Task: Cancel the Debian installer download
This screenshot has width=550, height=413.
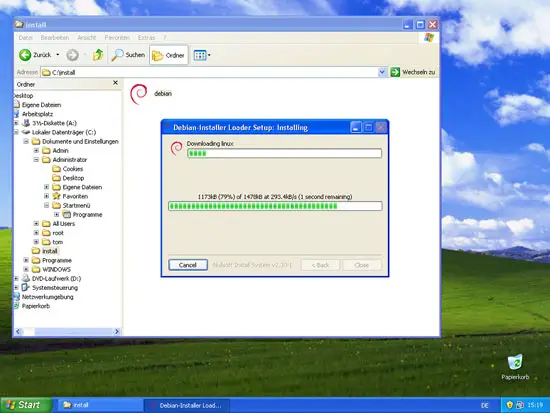Action: (188, 265)
